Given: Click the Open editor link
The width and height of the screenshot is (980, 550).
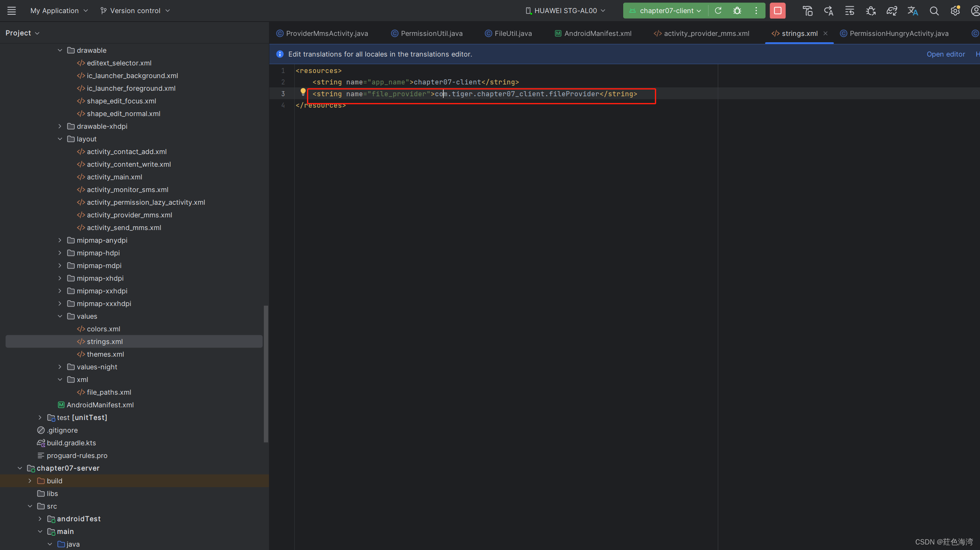Looking at the screenshot, I should pos(945,54).
